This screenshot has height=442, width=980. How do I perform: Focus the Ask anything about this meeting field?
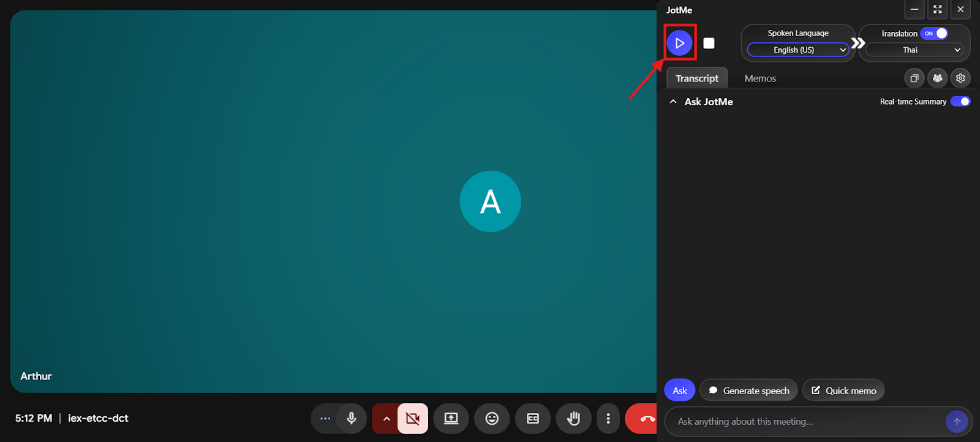(x=807, y=422)
